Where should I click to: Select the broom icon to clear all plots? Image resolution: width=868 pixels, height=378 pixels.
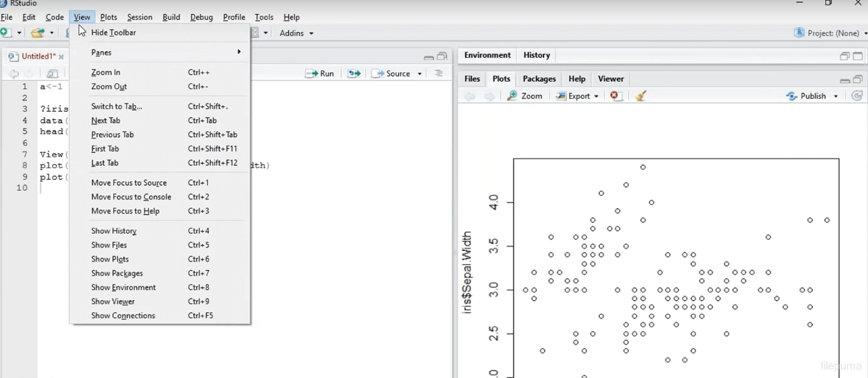[x=640, y=95]
